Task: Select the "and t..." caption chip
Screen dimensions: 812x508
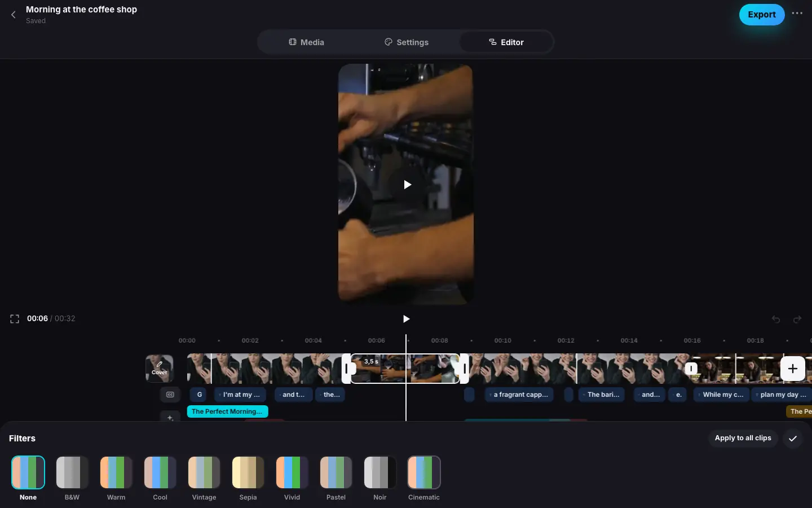Action: (293, 395)
